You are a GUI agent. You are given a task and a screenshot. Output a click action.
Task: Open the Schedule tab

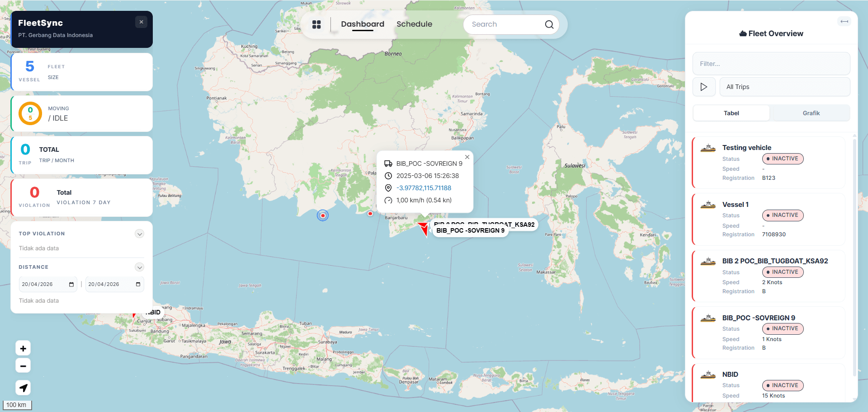tap(414, 24)
